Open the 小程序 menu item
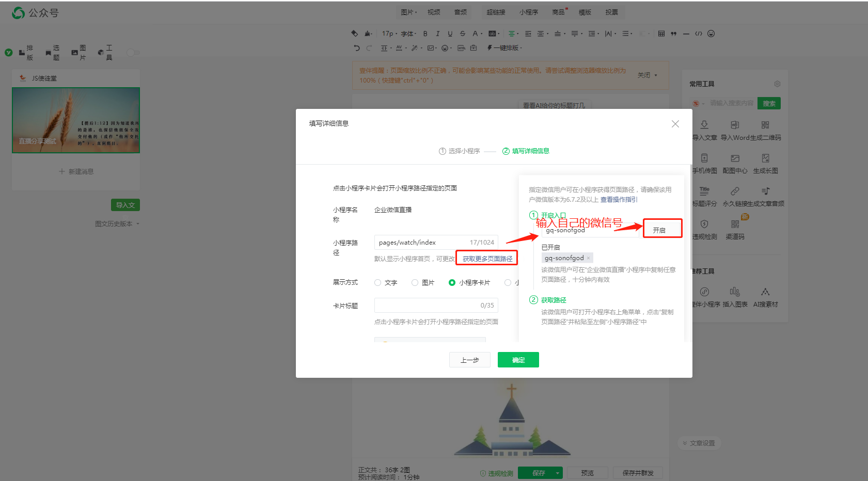The height and width of the screenshot is (481, 868). point(529,12)
